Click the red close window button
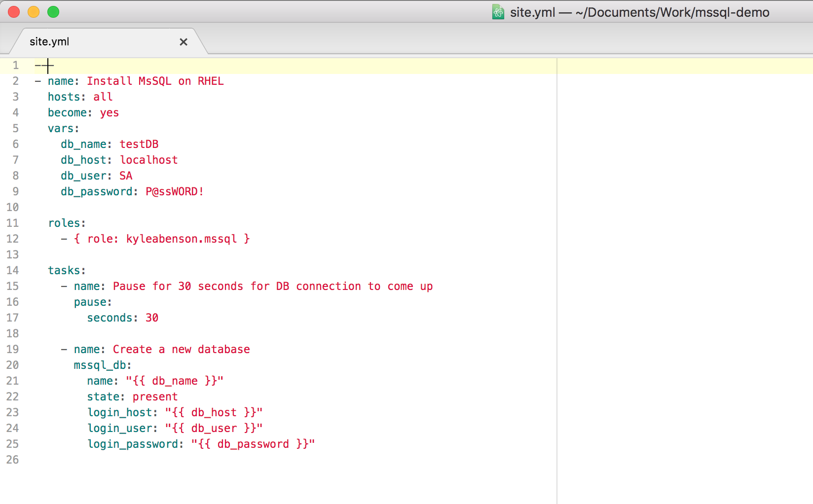The width and height of the screenshot is (813, 504). 14,12
